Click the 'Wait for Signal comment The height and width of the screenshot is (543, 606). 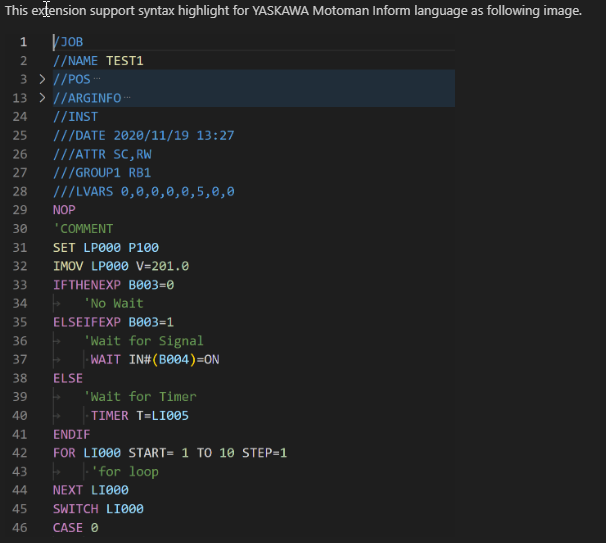pos(143,341)
